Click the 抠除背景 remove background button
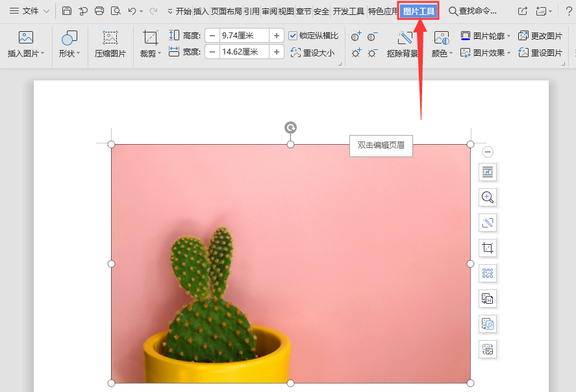Viewport: 576px width, 392px height. click(403, 44)
